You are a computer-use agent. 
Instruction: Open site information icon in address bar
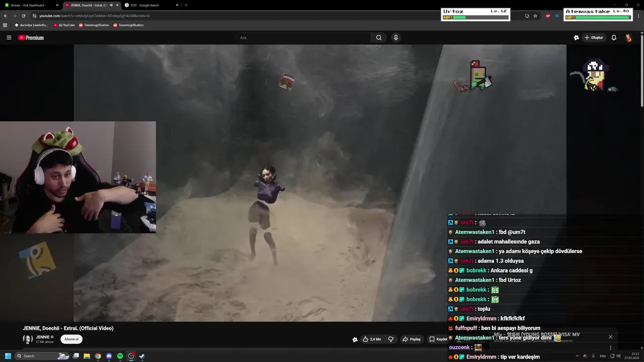[x=34, y=16]
